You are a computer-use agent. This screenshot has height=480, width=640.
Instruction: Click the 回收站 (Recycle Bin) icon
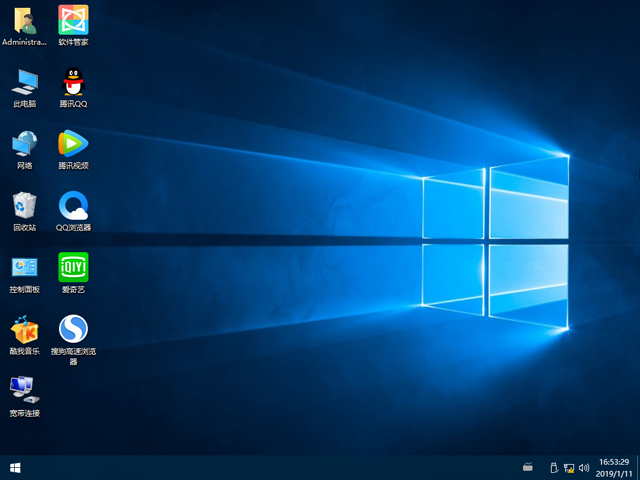pos(24,205)
